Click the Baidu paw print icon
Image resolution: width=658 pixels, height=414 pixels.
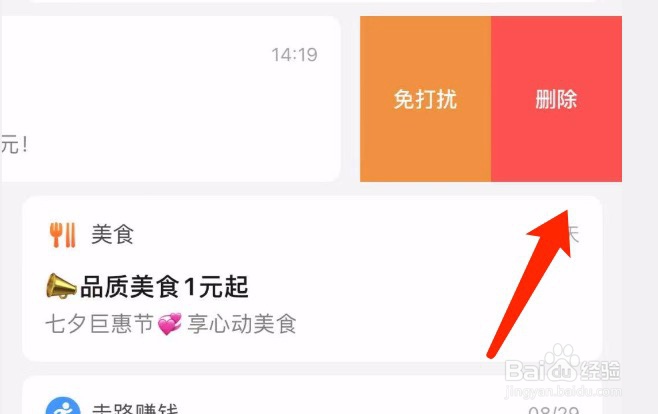(x=561, y=362)
